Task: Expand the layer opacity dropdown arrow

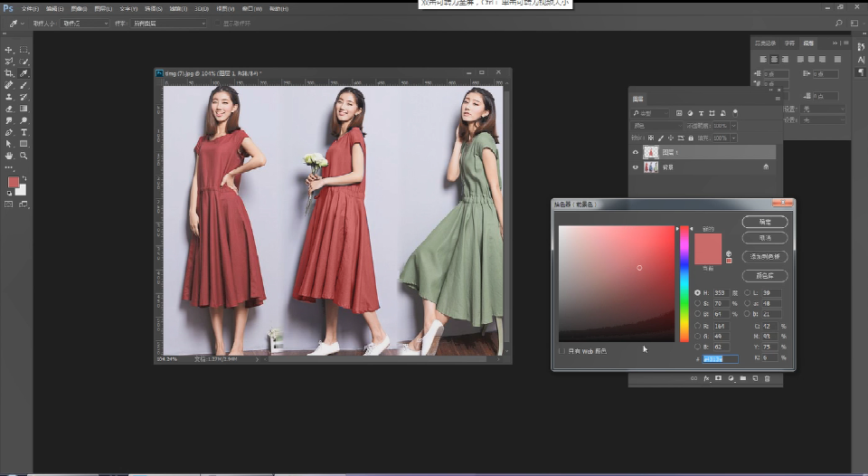Action: coord(733,126)
